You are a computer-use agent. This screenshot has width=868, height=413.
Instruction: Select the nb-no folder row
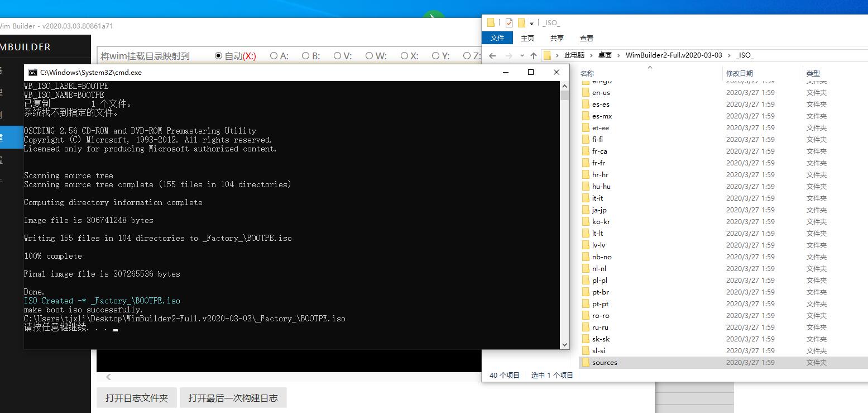point(723,257)
